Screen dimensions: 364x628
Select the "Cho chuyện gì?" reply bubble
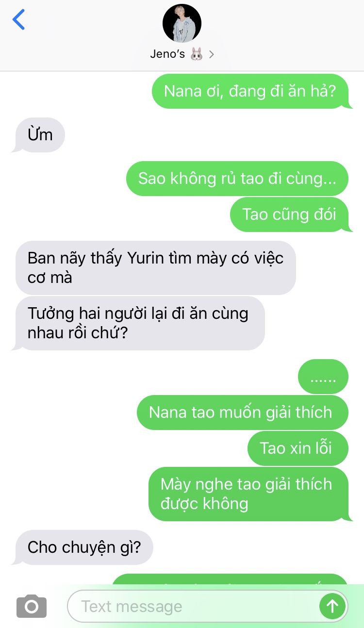(x=83, y=547)
